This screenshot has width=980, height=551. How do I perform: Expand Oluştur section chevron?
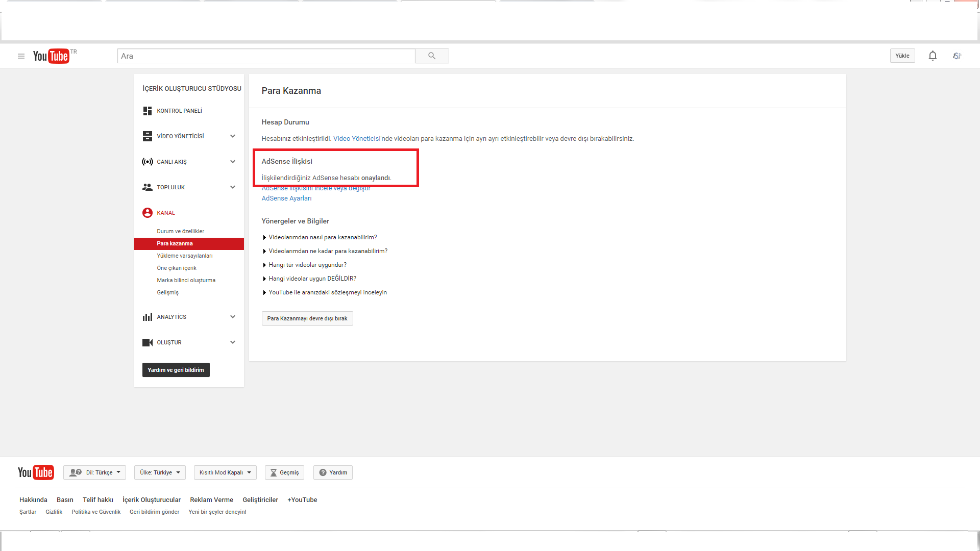click(233, 342)
